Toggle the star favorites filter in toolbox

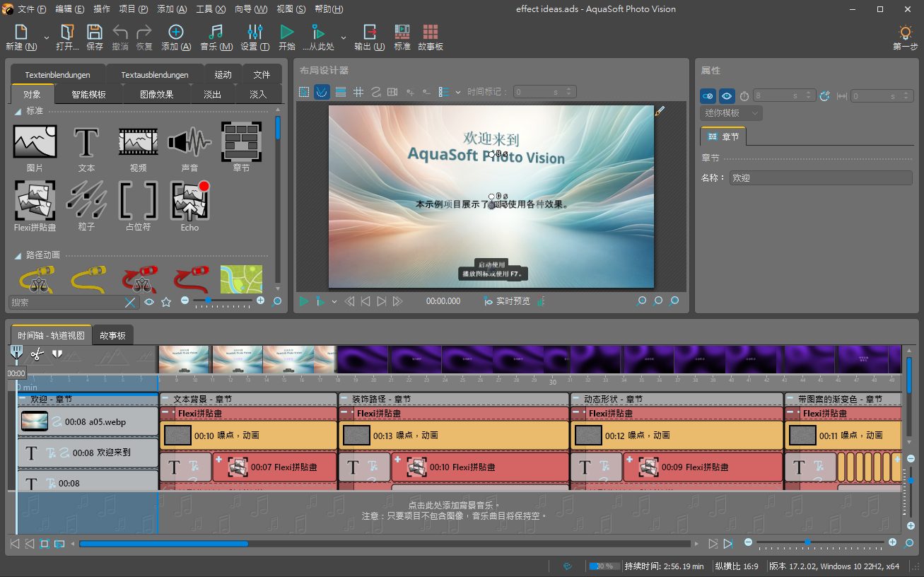(166, 302)
